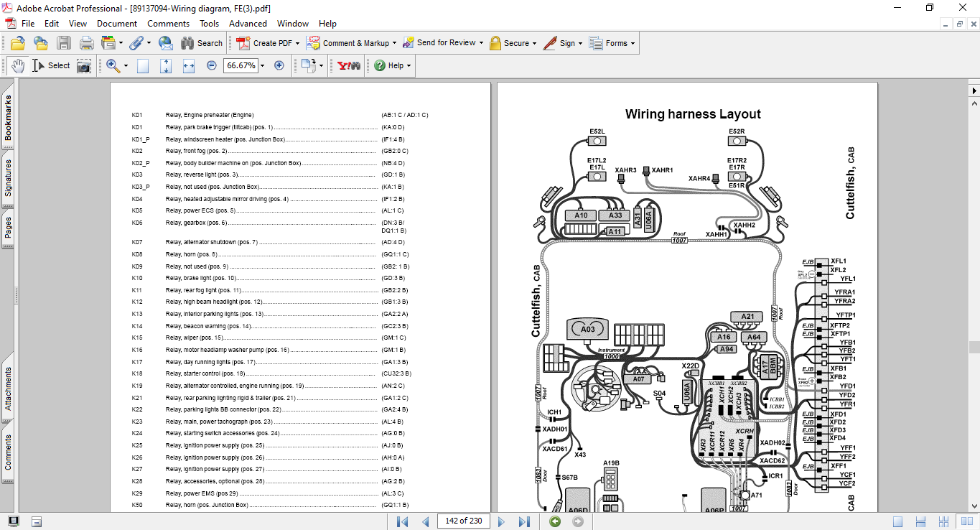This screenshot has width=980, height=530.
Task: Open the Bookmarks side tab
Action: tap(8, 118)
